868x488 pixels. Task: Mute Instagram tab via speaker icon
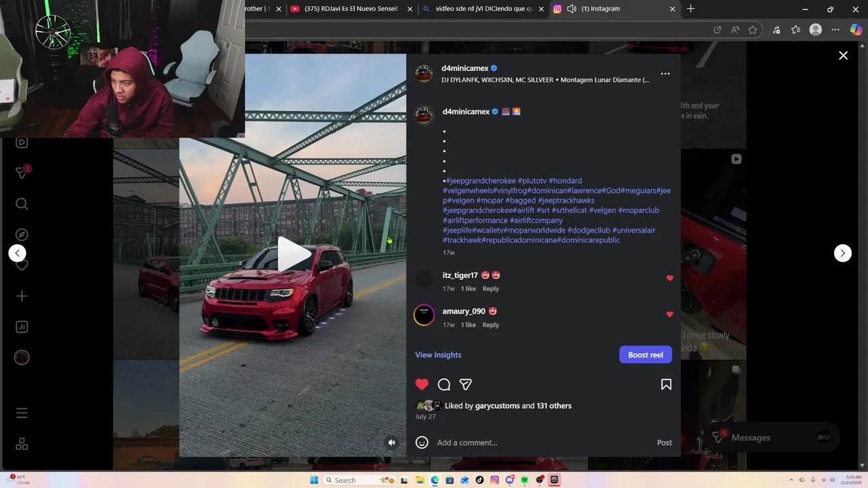[x=572, y=9]
